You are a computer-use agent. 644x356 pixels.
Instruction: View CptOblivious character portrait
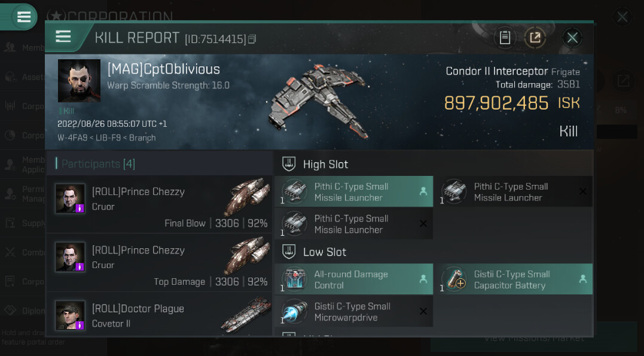tap(80, 81)
